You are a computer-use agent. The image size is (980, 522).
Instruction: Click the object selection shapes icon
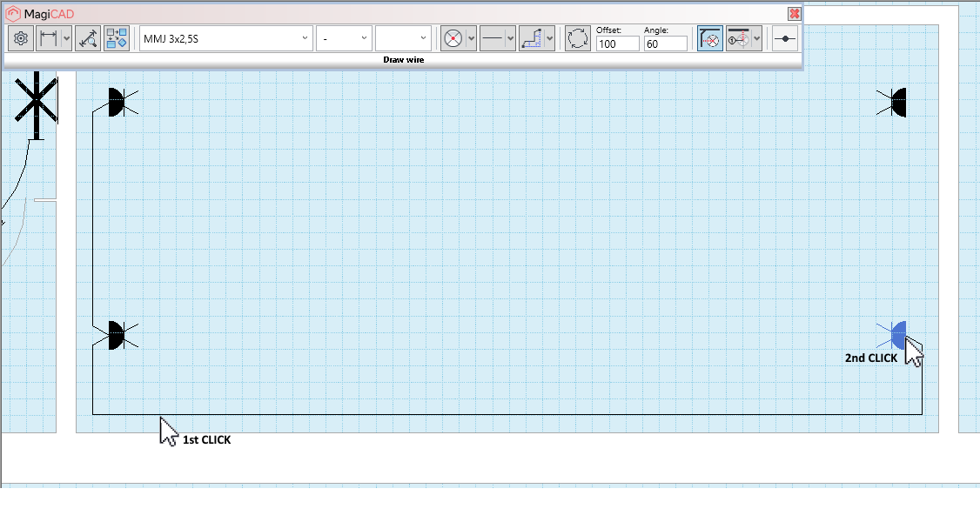[x=117, y=38]
